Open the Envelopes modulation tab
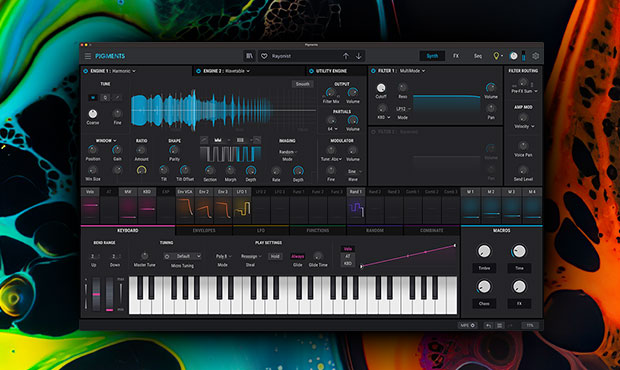The image size is (620, 370). click(204, 230)
